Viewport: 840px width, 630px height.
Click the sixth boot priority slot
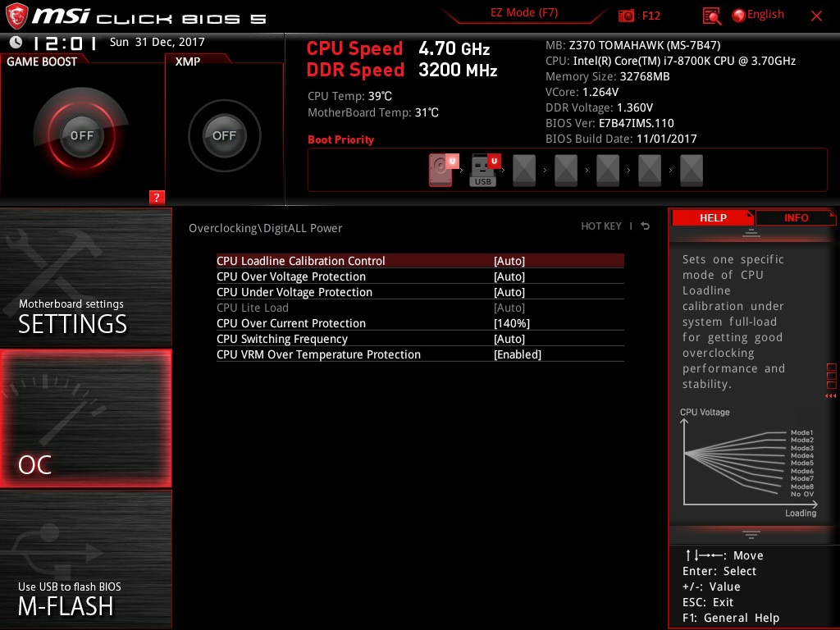point(650,171)
